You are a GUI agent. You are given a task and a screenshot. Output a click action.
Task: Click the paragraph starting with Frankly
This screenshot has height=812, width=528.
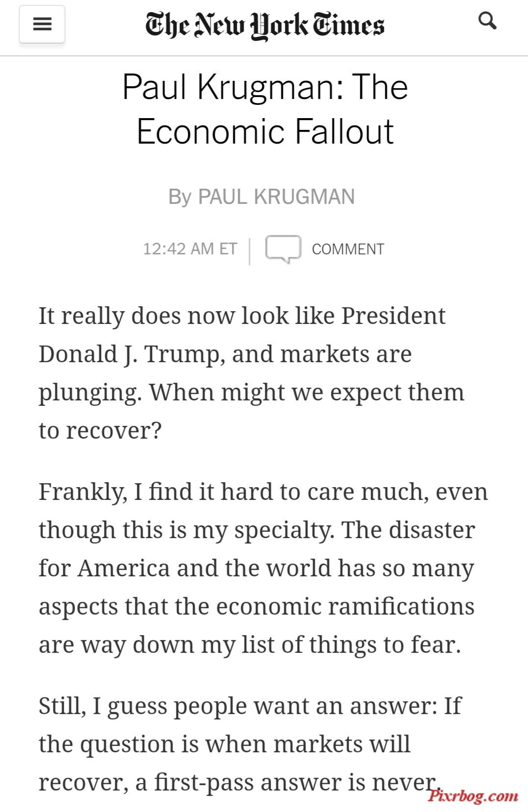click(x=263, y=567)
